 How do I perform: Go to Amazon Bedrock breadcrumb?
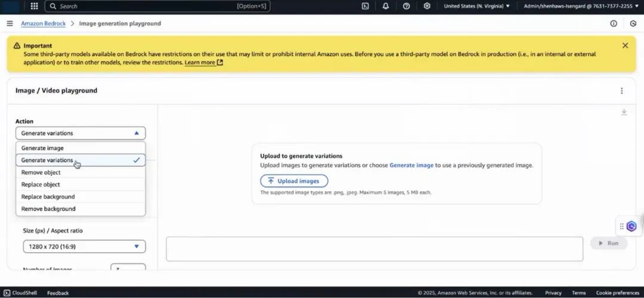[x=43, y=23]
